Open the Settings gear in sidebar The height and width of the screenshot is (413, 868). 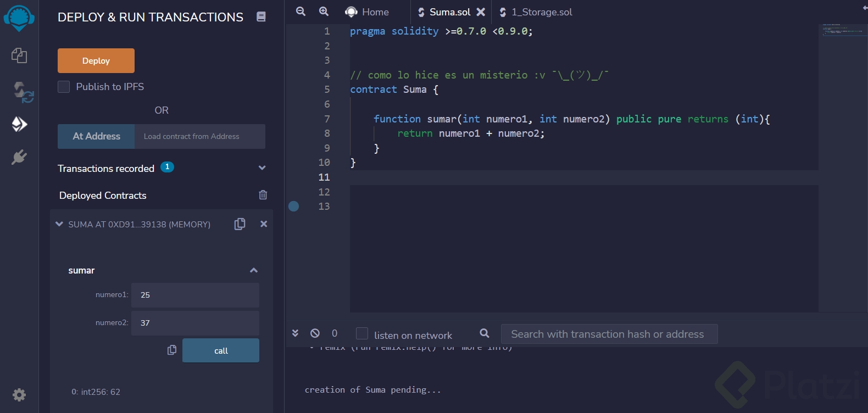coord(19,395)
